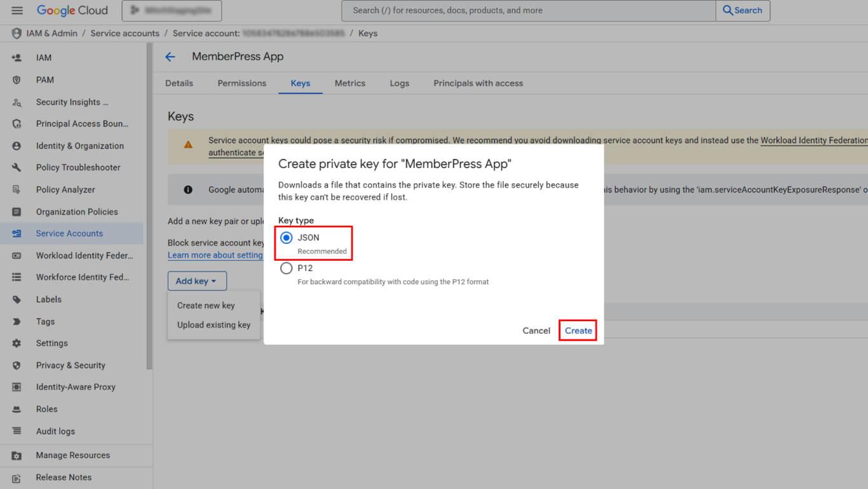The height and width of the screenshot is (489, 868).
Task: Click the Policy Troubleshooter wrench icon
Action: tap(17, 168)
